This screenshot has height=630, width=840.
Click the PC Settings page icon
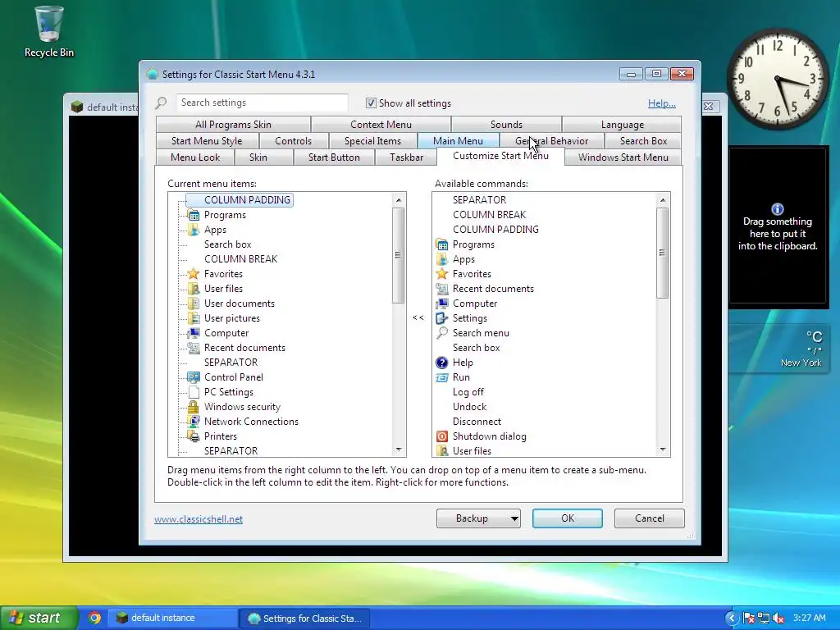click(x=194, y=392)
